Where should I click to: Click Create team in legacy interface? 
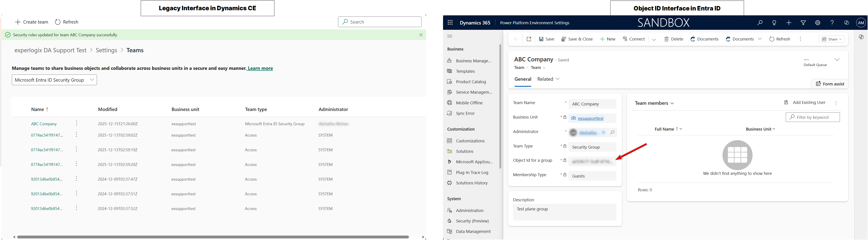click(x=32, y=22)
